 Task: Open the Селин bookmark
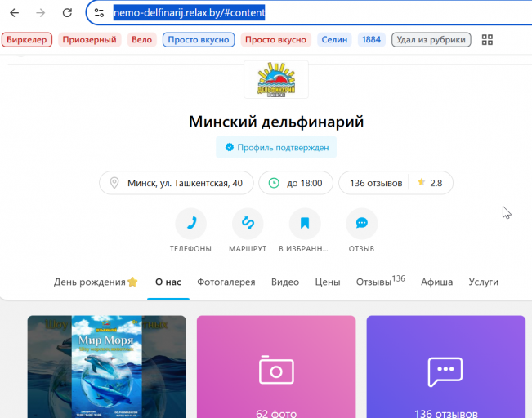coord(334,40)
